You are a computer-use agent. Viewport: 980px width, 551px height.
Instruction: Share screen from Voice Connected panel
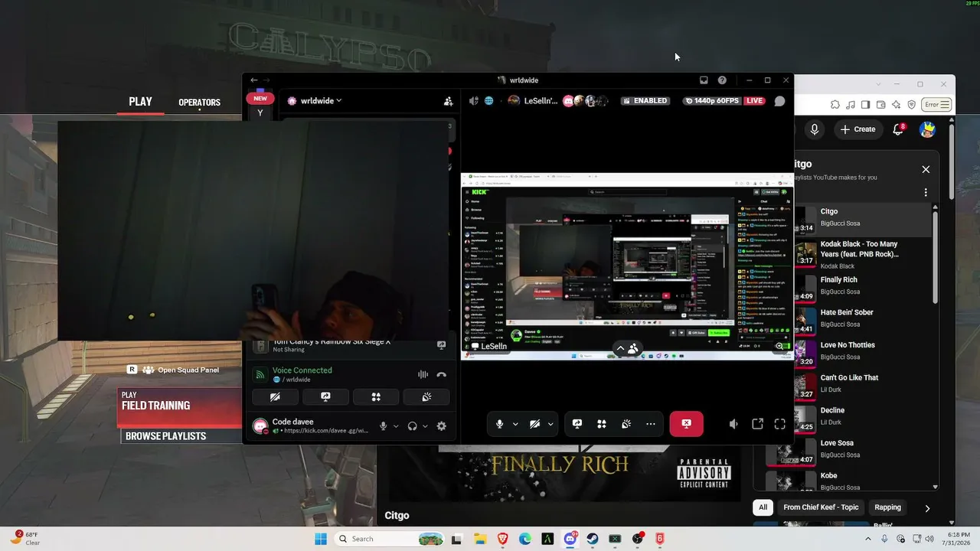(325, 397)
